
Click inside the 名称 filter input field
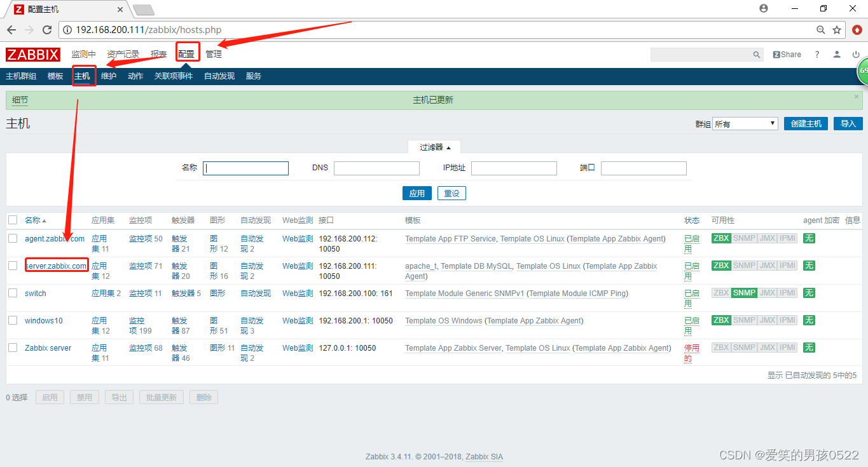tap(245, 168)
